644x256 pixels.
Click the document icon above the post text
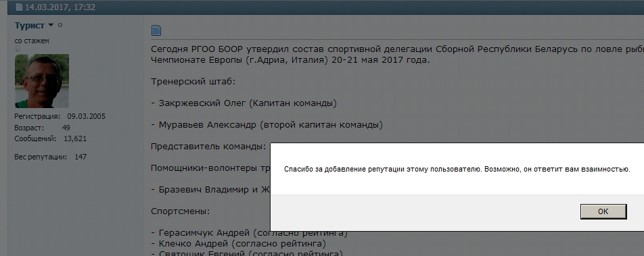tap(156, 30)
